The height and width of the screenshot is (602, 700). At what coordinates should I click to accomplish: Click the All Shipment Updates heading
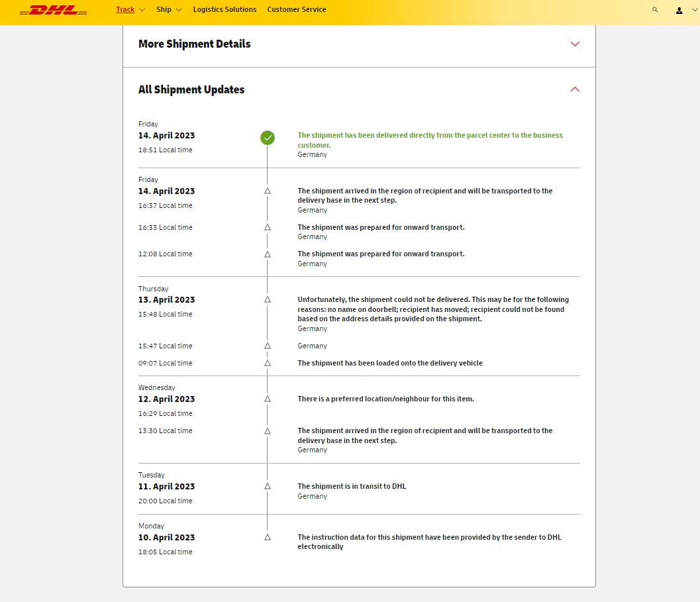[x=191, y=89]
